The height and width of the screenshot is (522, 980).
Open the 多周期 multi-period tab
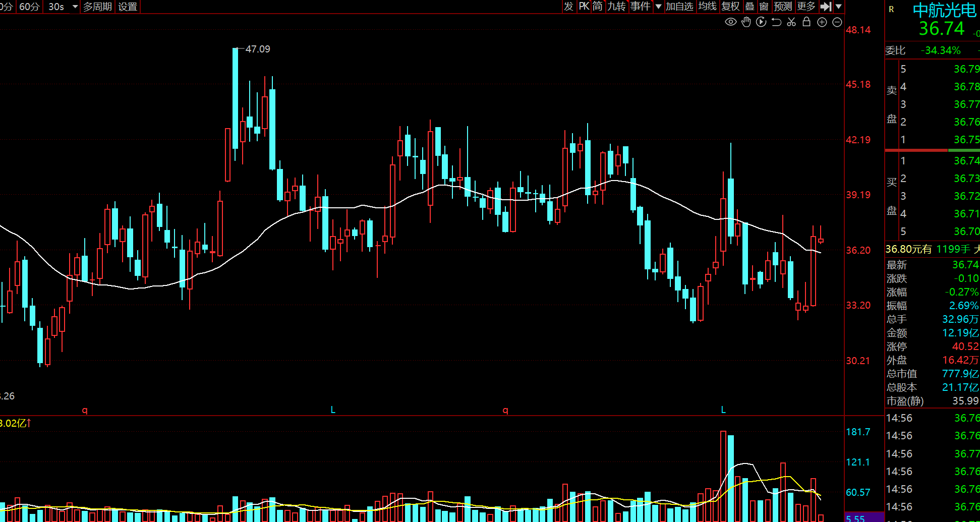click(97, 7)
